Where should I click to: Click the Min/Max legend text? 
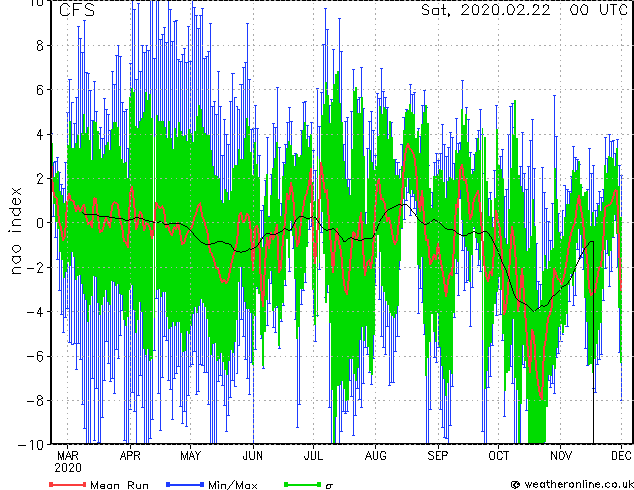pos(232,485)
